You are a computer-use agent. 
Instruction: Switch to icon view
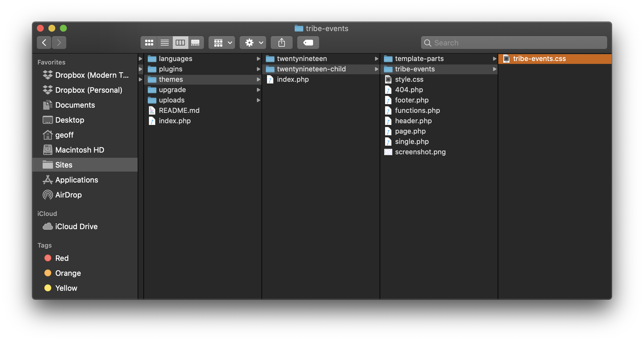pos(149,43)
